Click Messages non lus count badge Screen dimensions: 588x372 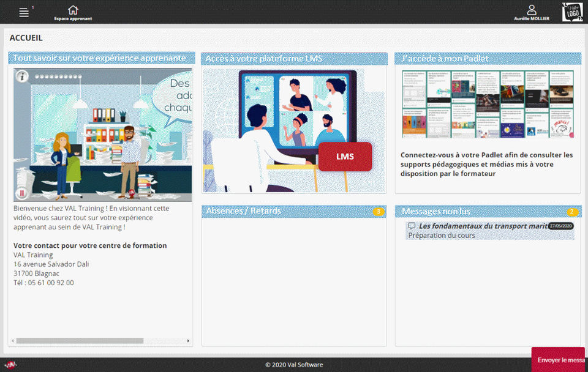[x=572, y=212]
